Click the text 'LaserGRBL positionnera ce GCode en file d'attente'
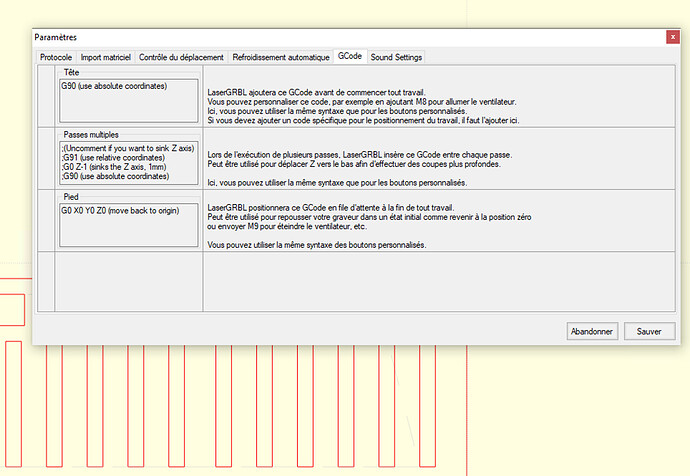The height and width of the screenshot is (476, 690). pos(300,208)
